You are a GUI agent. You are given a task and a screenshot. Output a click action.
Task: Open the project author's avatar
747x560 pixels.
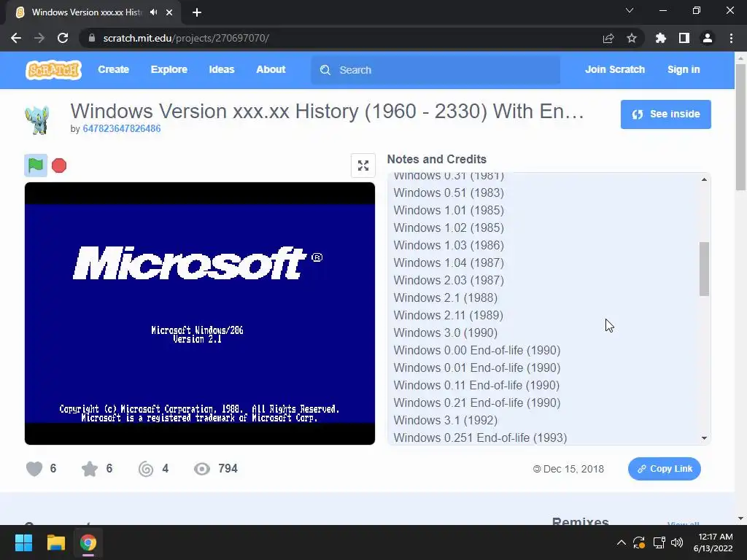coord(36,120)
